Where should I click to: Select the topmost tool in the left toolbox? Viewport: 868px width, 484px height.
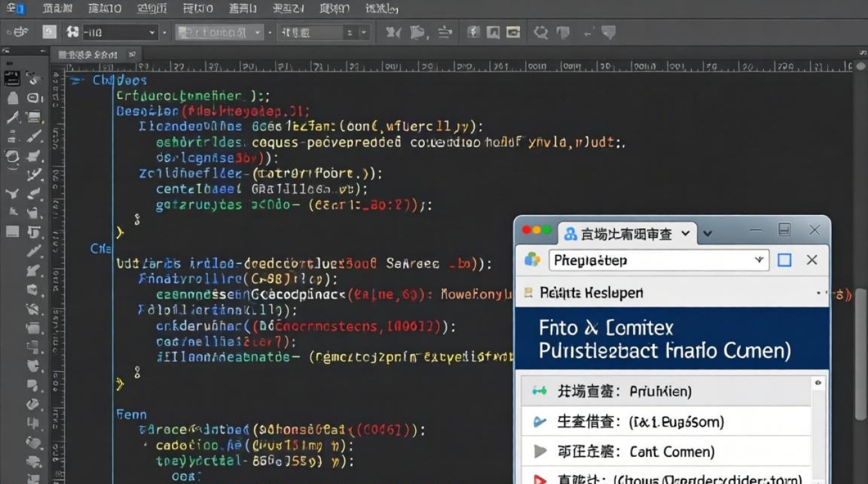[x=12, y=79]
